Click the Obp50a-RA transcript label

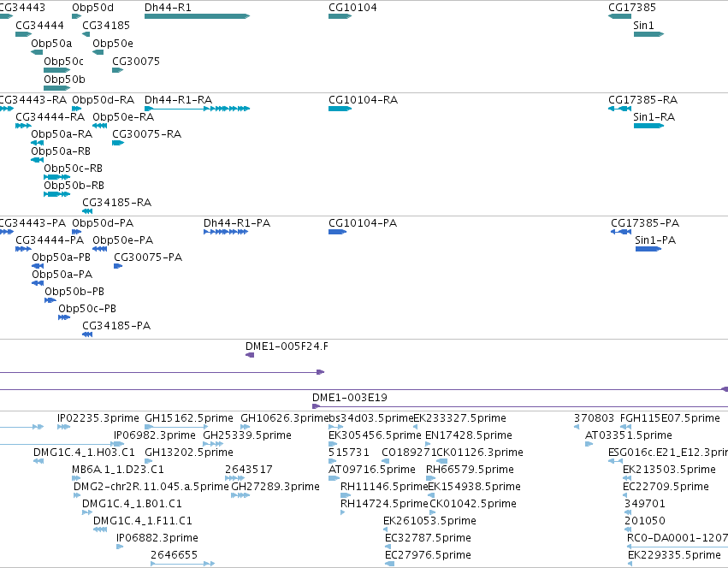click(62, 134)
